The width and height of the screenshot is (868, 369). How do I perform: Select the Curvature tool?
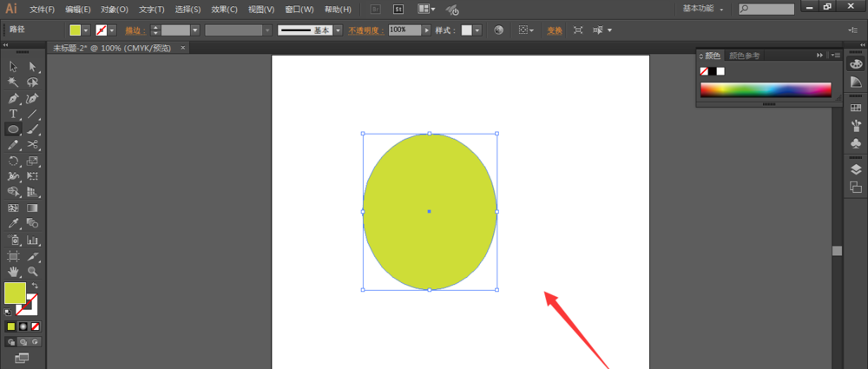33,99
